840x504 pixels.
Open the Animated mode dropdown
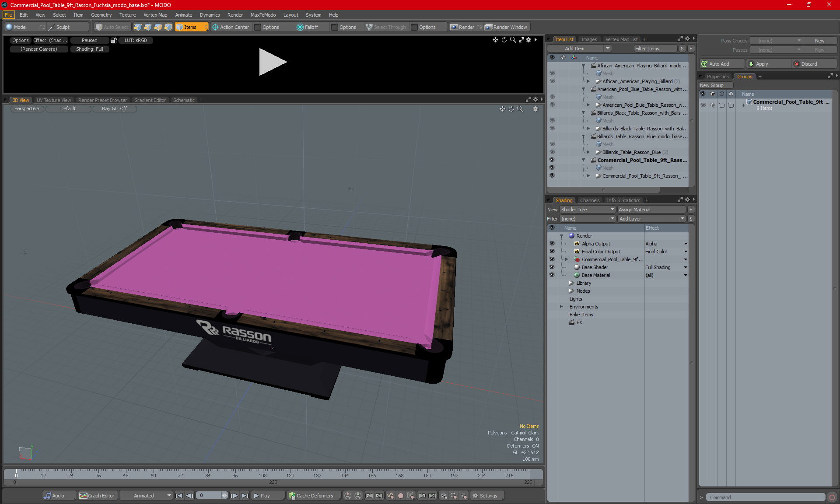tap(146, 496)
